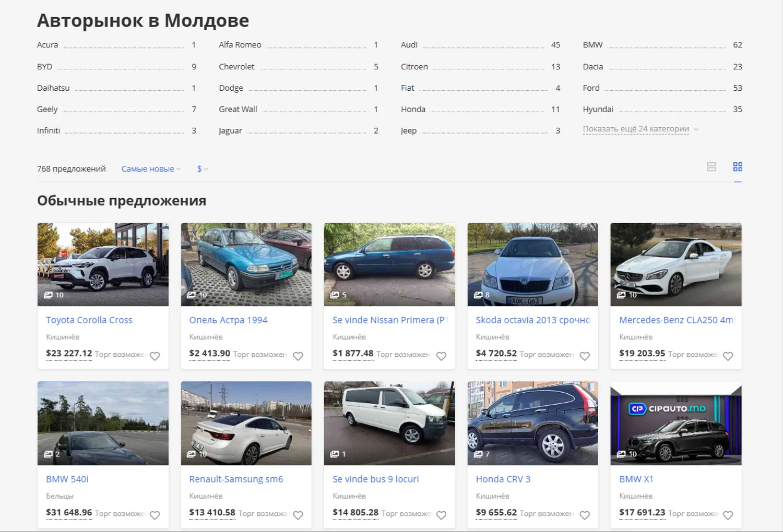The image size is (783, 532).
Task: Open the Mercedes-Benz CLA250 title link
Action: 676,320
